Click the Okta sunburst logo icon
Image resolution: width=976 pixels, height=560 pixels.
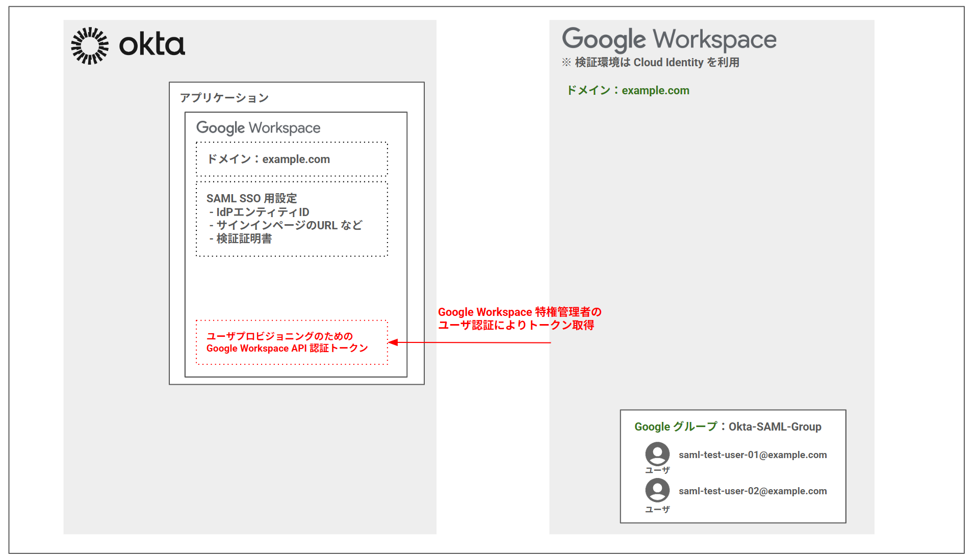pyautogui.click(x=90, y=46)
